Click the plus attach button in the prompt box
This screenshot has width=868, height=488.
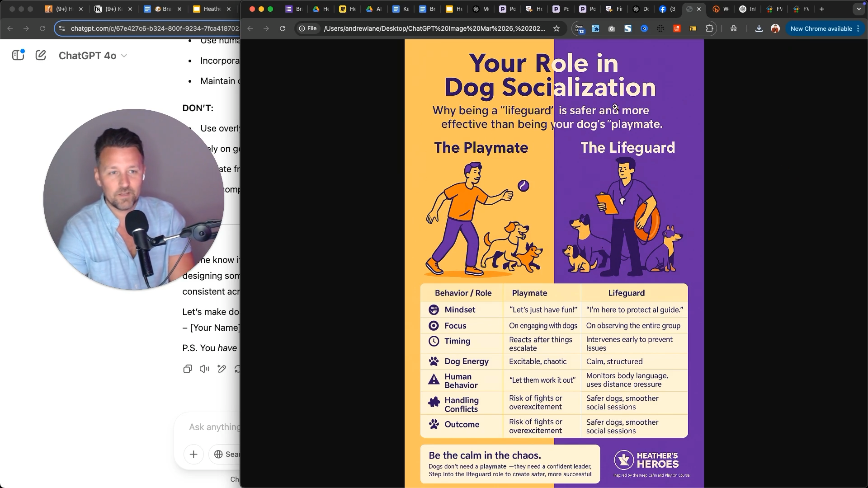click(193, 454)
